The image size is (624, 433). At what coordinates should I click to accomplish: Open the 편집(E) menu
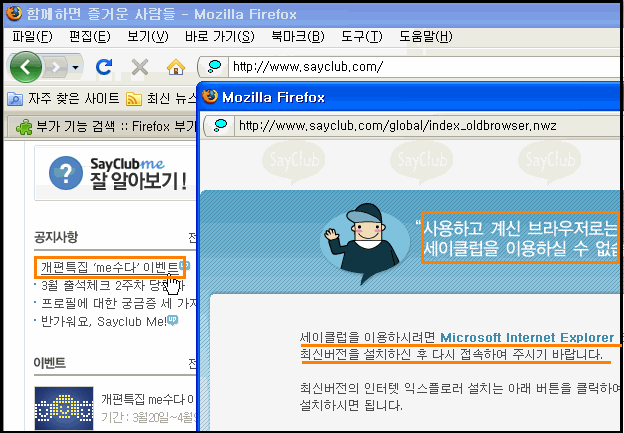(90, 37)
